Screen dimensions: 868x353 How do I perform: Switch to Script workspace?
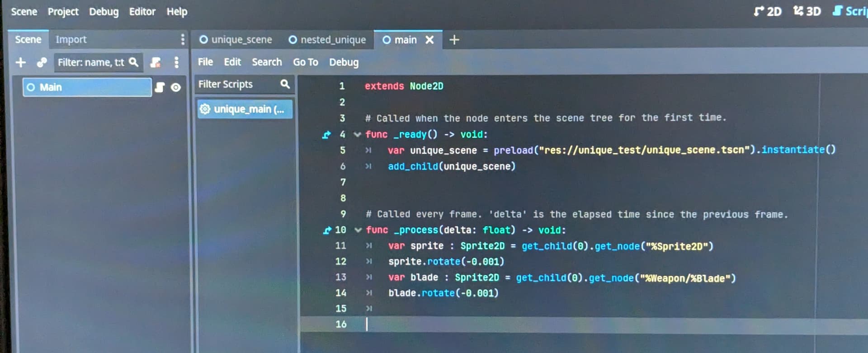pyautogui.click(x=850, y=11)
